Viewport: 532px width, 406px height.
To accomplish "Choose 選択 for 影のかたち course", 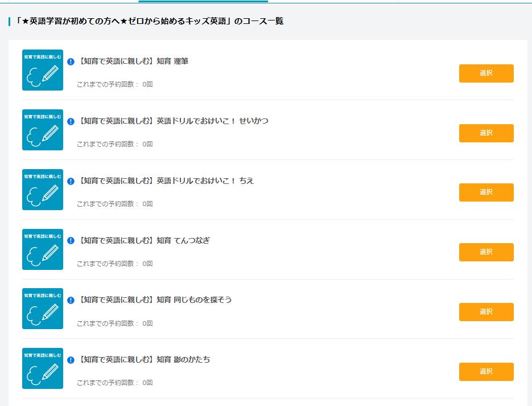I will coord(486,372).
